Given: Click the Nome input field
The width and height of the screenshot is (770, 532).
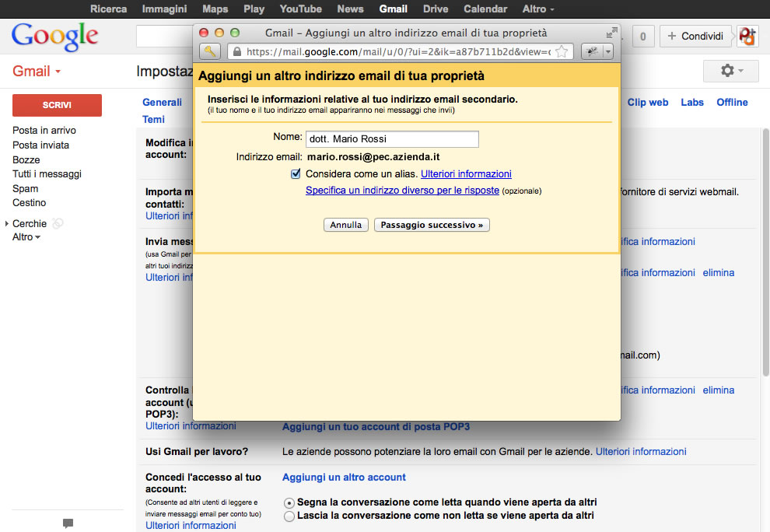Looking at the screenshot, I should [x=392, y=139].
